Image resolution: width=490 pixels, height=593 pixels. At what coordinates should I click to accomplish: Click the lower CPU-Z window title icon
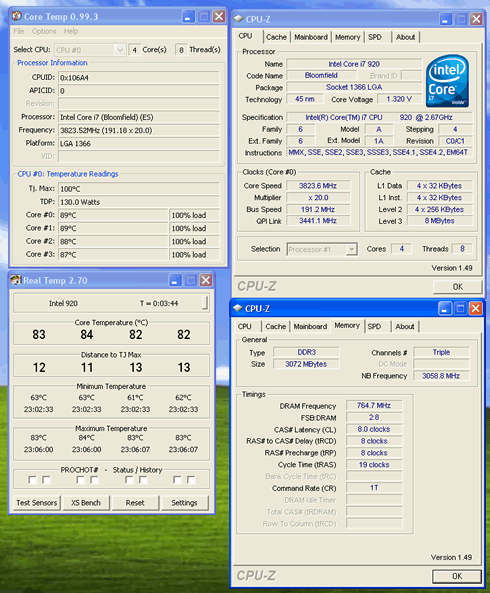pyautogui.click(x=237, y=308)
